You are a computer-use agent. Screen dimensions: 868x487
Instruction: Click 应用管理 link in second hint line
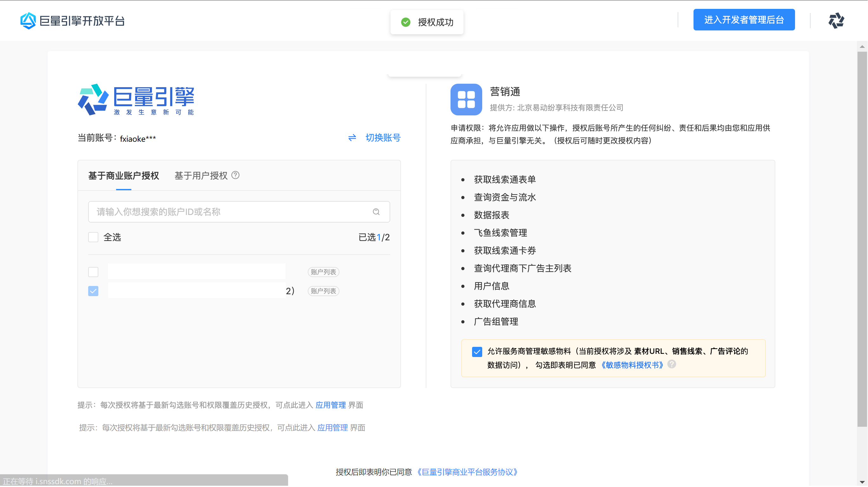pos(332,428)
